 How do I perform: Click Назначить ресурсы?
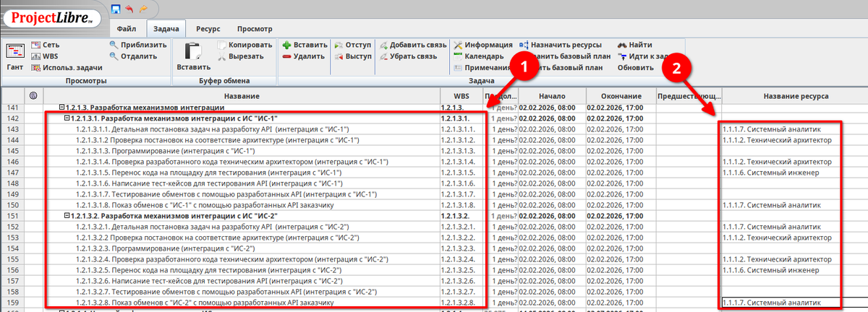(x=561, y=44)
